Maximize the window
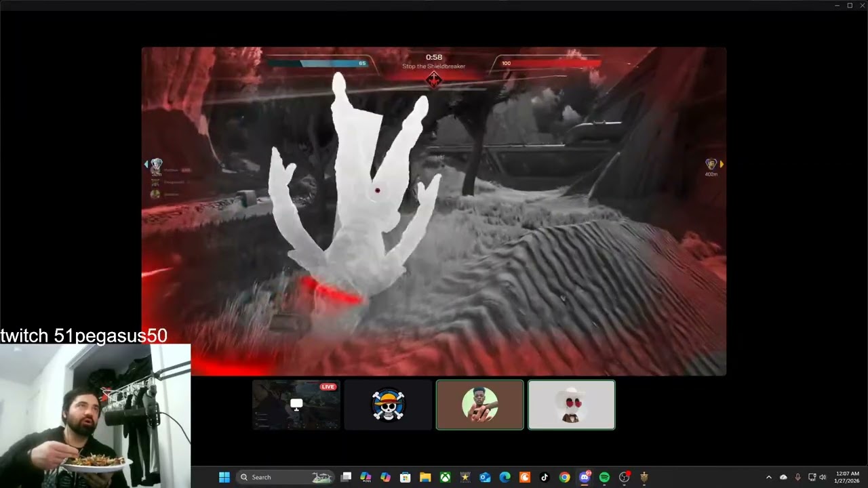This screenshot has width=868, height=488. coord(850,5)
